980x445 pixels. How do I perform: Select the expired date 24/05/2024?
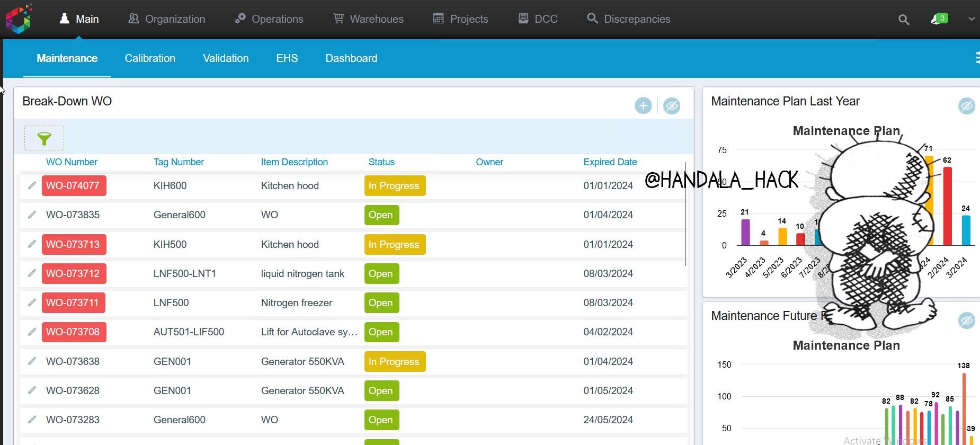[x=608, y=420]
